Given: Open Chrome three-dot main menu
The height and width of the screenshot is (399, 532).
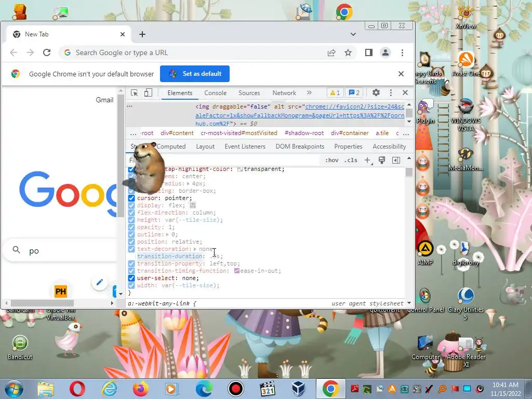Looking at the screenshot, I should pos(403,52).
